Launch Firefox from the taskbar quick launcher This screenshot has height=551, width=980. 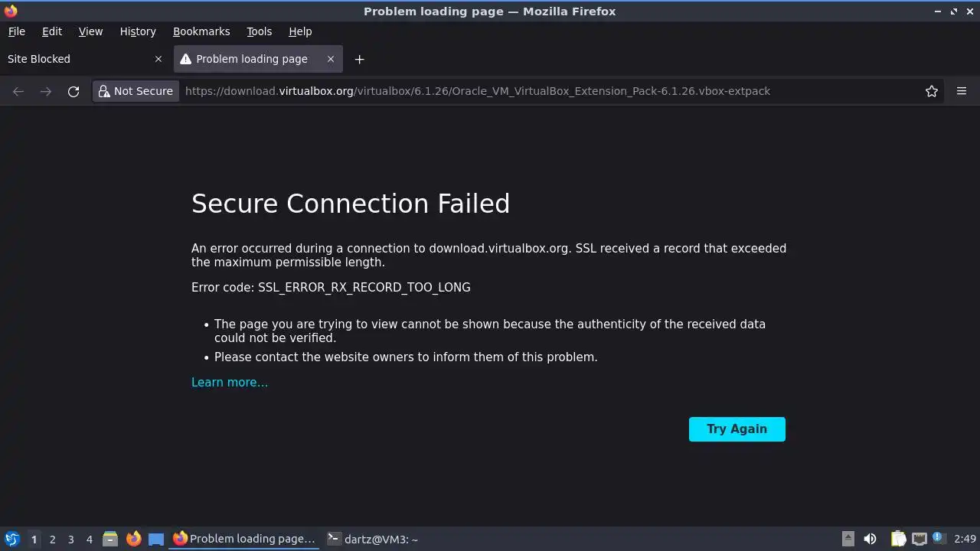134,539
